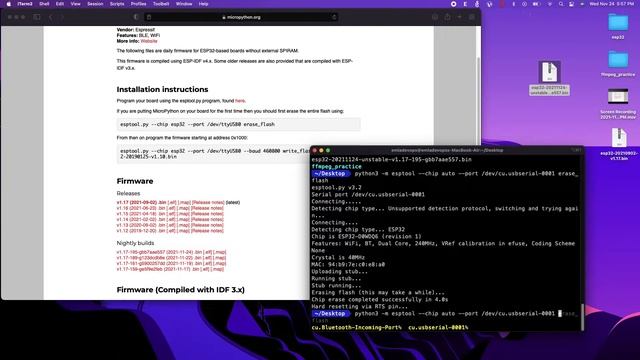Open the battery status in menu bar
This screenshot has width=640, height=360.
click(x=536, y=4)
